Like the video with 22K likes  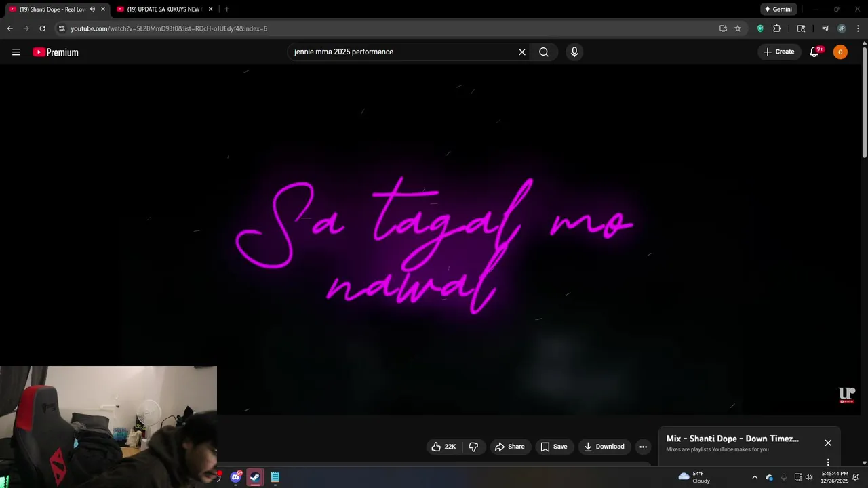tap(443, 447)
